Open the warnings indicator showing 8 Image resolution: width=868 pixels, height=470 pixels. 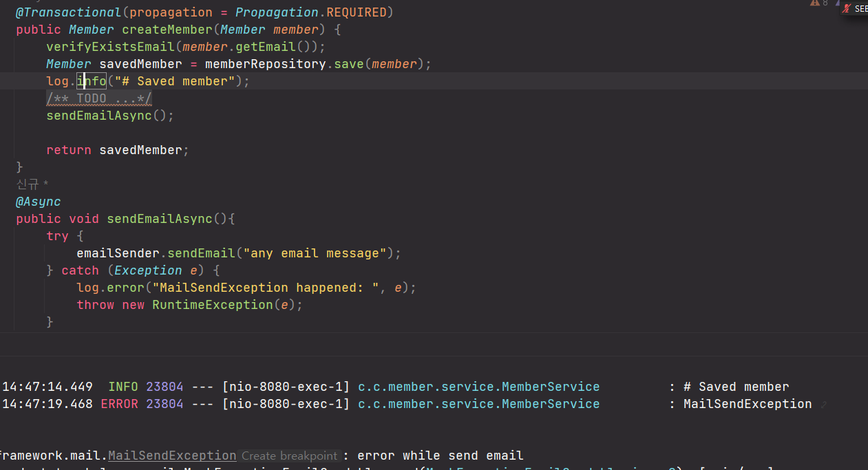819,3
